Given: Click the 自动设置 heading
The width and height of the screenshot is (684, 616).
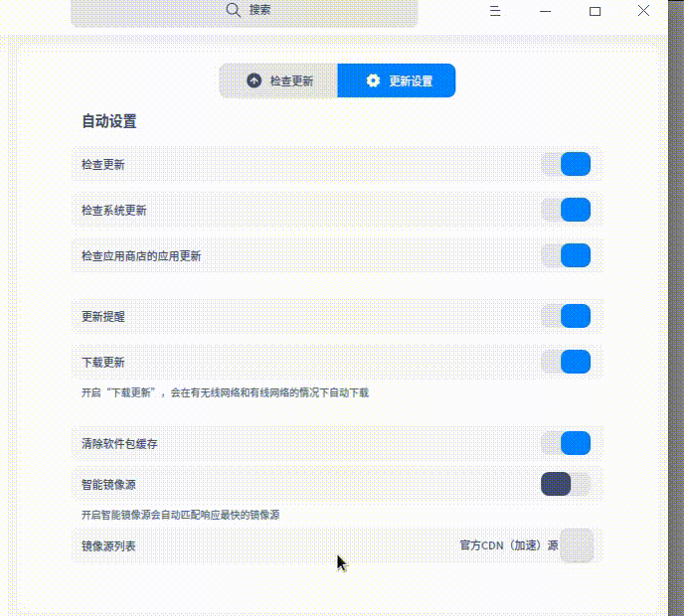Looking at the screenshot, I should pyautogui.click(x=109, y=121).
